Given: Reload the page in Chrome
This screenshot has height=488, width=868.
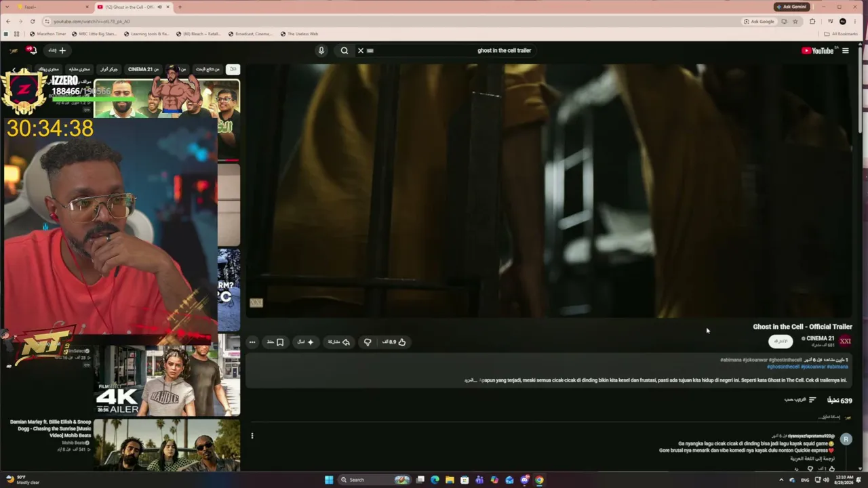Looking at the screenshot, I should (33, 21).
